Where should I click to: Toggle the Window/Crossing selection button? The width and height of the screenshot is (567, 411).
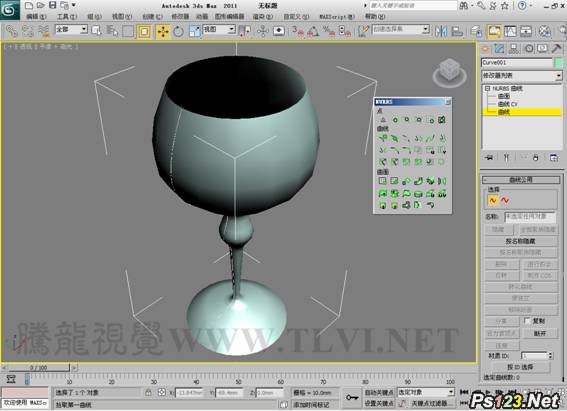[x=144, y=32]
